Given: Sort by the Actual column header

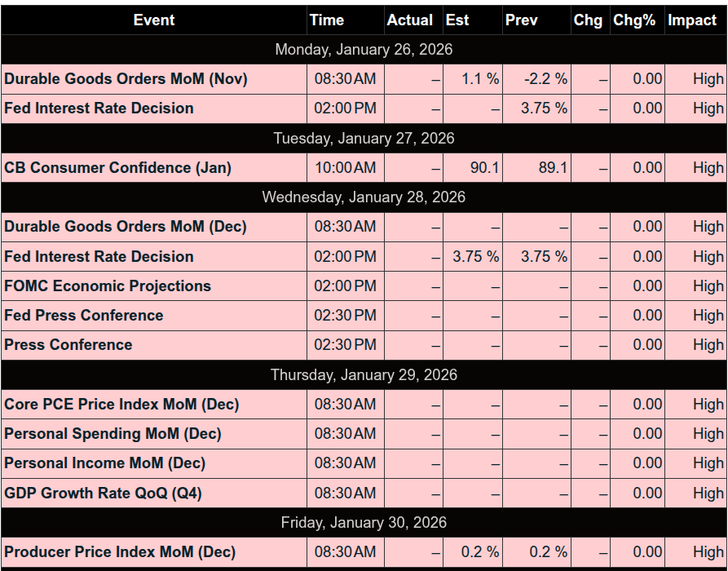Looking at the screenshot, I should 410,20.
